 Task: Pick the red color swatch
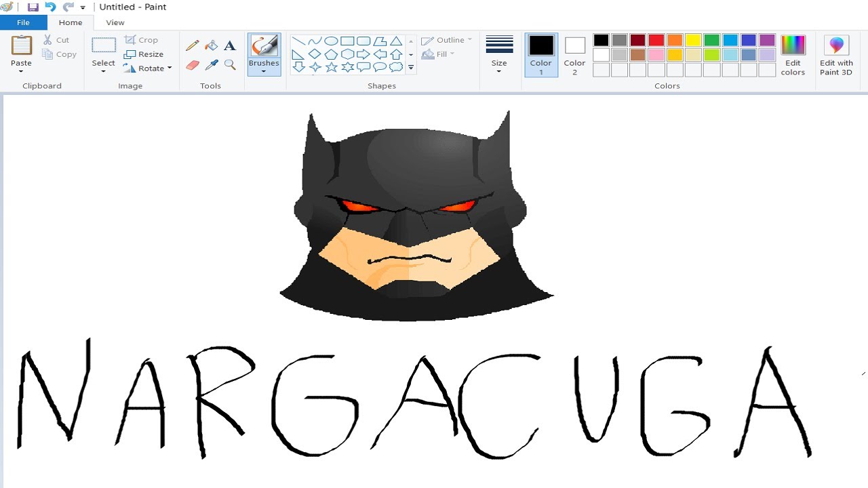(656, 40)
